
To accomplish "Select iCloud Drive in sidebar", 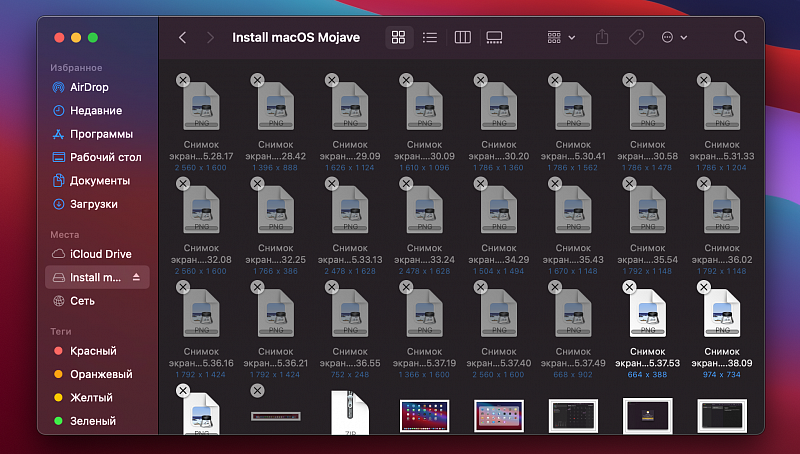I will tap(100, 254).
